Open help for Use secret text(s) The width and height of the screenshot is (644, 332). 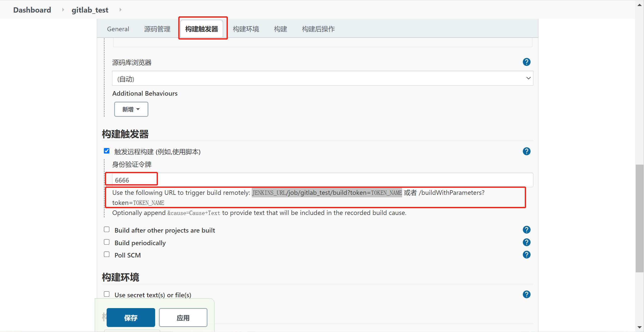click(526, 294)
